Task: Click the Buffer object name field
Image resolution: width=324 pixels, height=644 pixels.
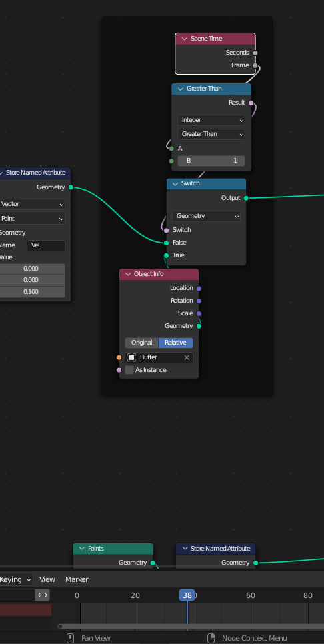Action: (159, 357)
